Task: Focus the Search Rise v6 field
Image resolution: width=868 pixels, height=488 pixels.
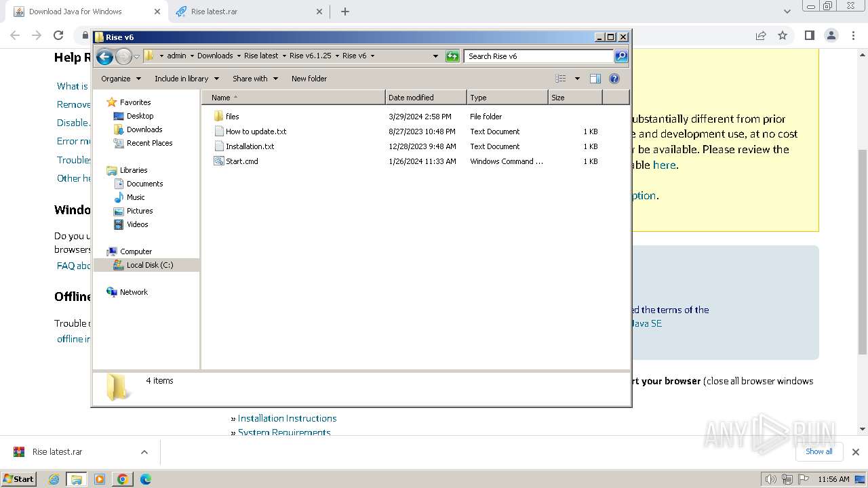Action: coord(539,56)
